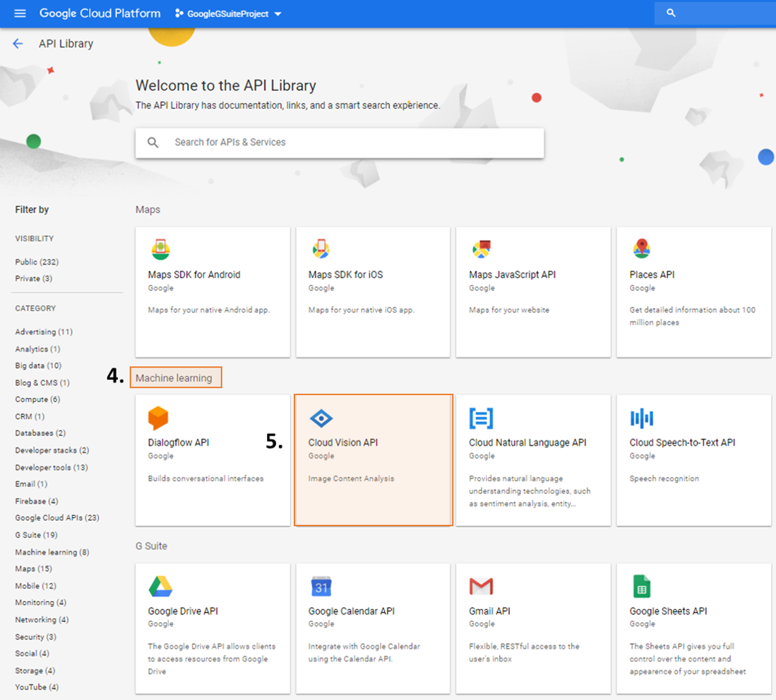The width and height of the screenshot is (776, 700).
Task: Filter by Developer stacks (2) category
Action: [x=52, y=450]
